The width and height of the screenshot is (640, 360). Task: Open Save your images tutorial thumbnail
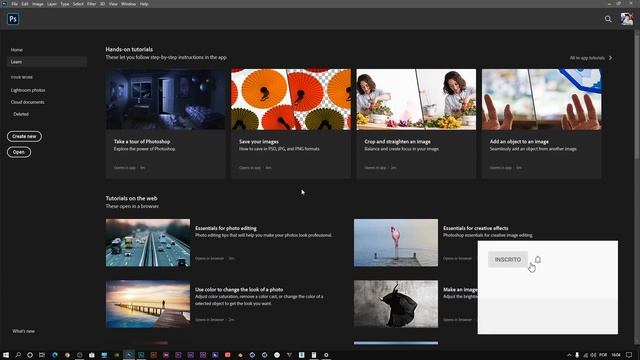291,99
